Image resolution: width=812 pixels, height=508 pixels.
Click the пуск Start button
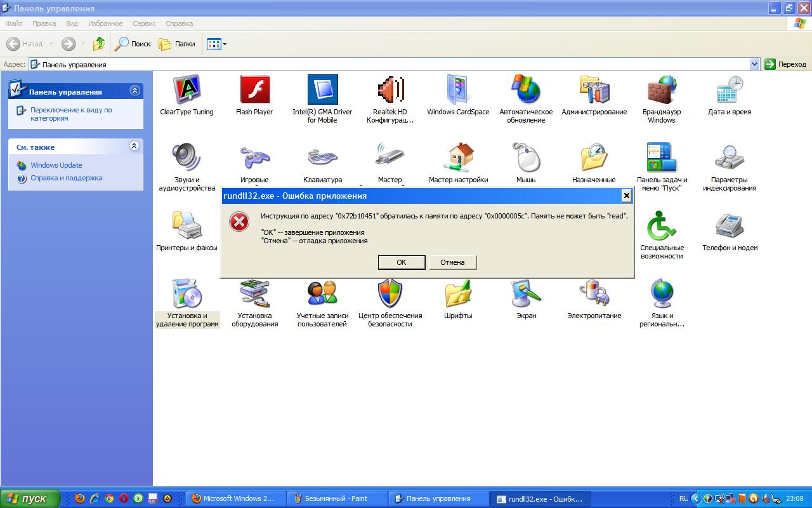click(x=30, y=498)
